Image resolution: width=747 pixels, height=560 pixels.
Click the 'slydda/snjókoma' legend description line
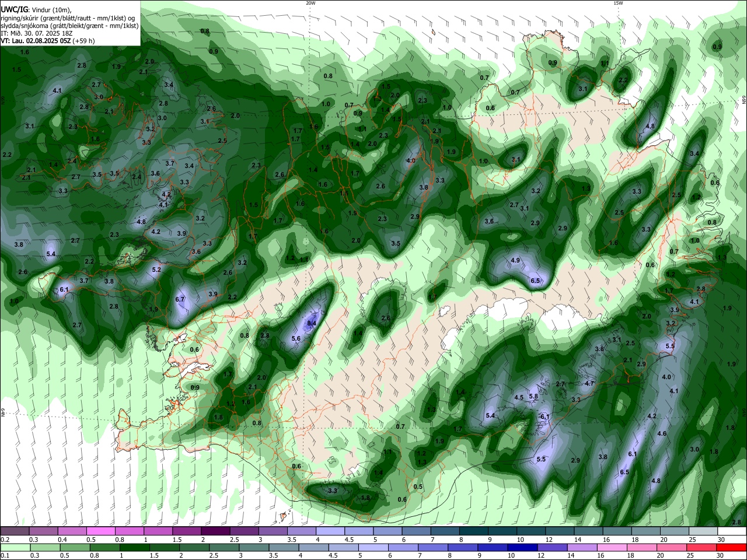(x=69, y=26)
